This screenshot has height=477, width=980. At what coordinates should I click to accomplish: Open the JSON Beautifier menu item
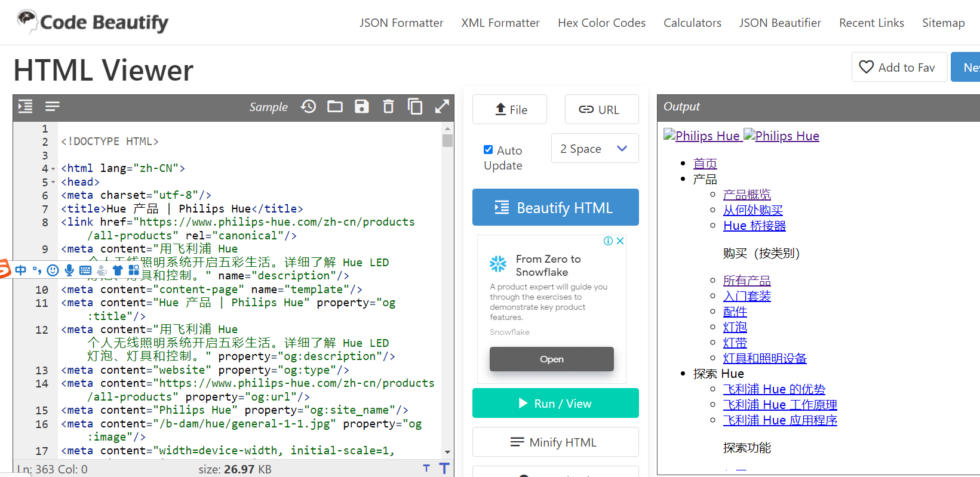click(780, 23)
